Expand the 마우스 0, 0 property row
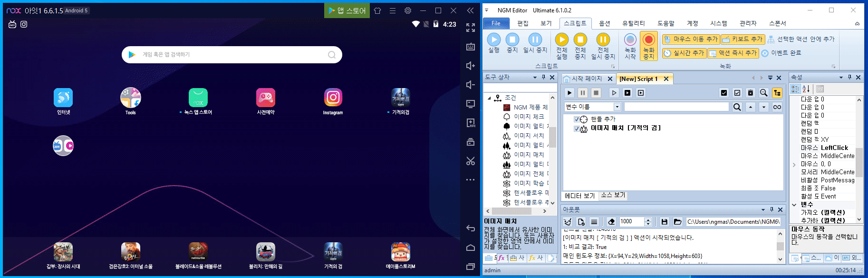This screenshot has height=278, width=868. click(x=794, y=165)
